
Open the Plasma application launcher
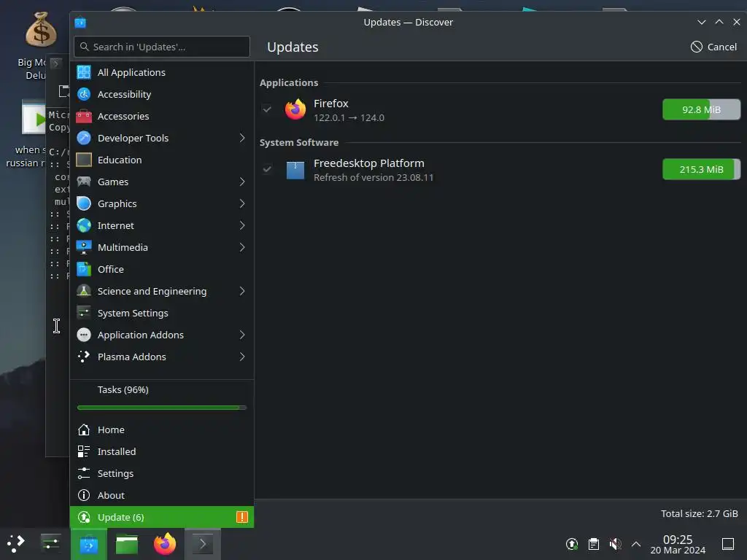[x=16, y=544]
